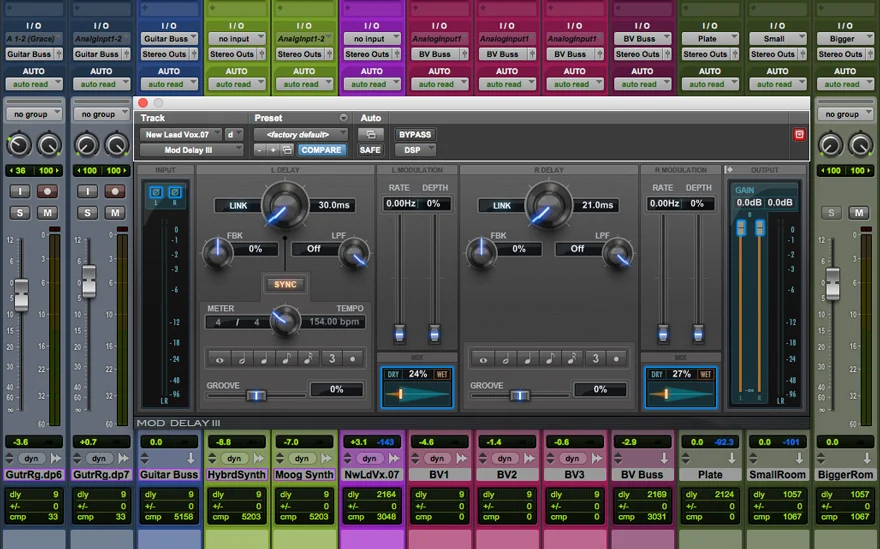Open 'A 1-2 (Grace)' input selector
The image size is (880, 549).
[x=34, y=39]
